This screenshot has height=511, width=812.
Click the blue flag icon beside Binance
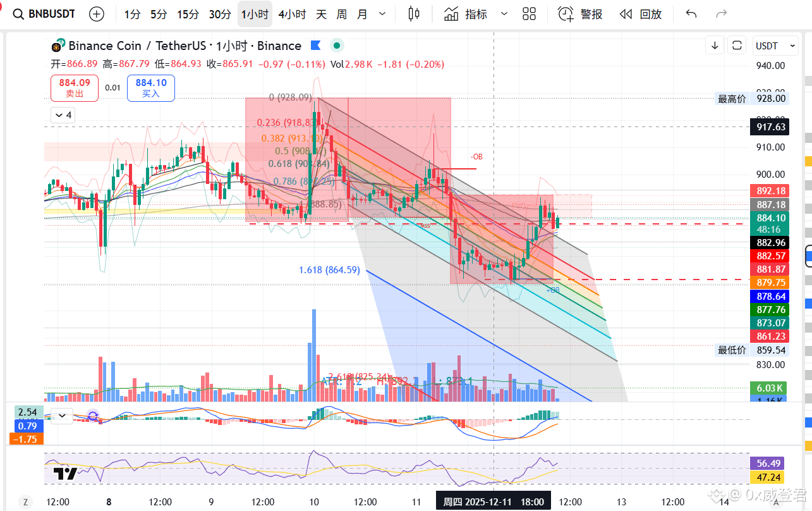[316, 46]
